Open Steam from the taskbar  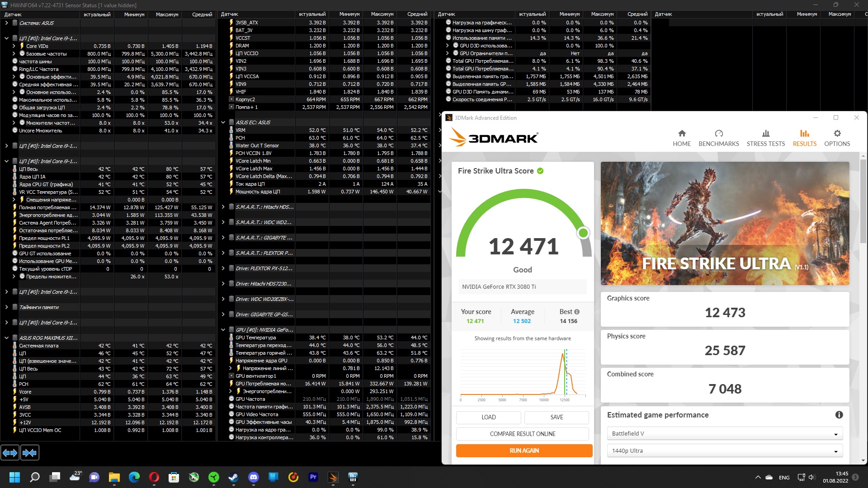pyautogui.click(x=233, y=477)
